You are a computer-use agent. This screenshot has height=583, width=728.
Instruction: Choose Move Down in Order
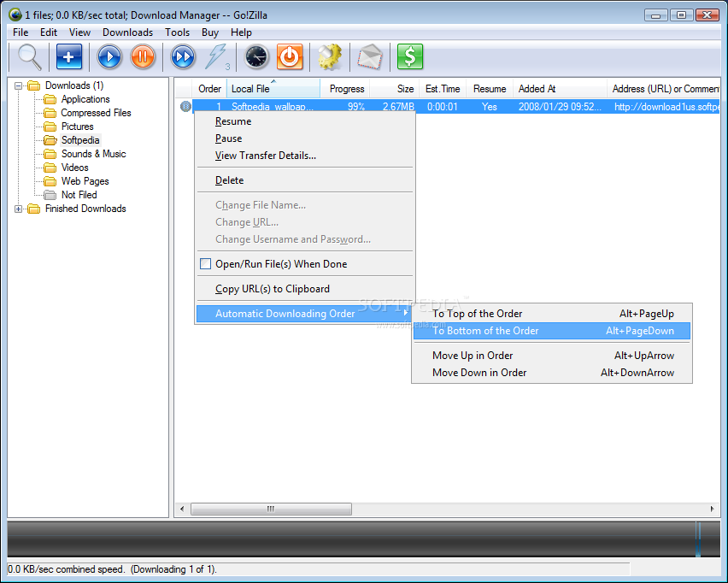pos(552,373)
